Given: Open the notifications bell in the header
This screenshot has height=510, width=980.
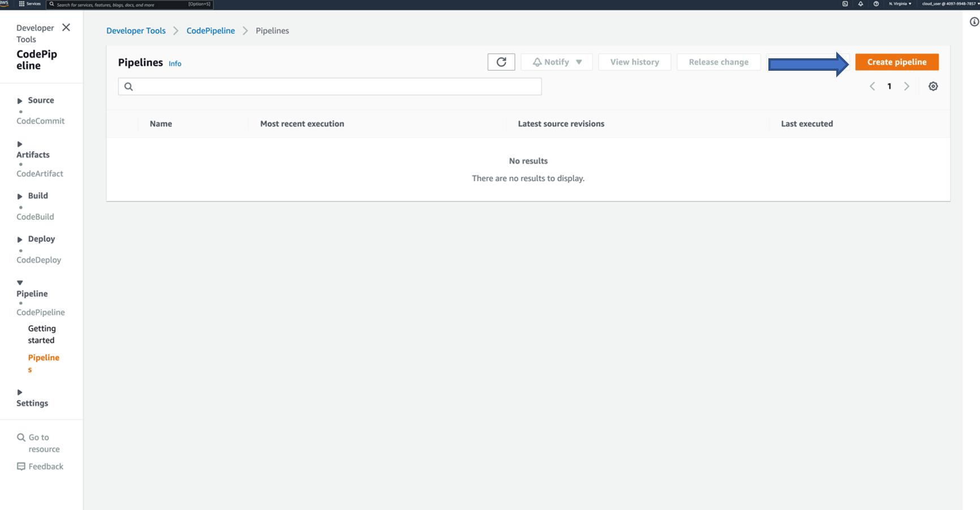Looking at the screenshot, I should click(861, 4).
